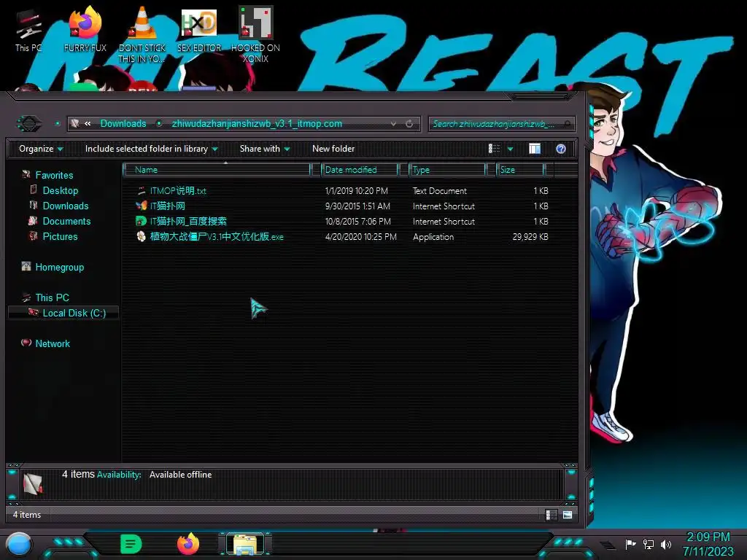Click the New folder button
This screenshot has width=747, height=560.
(333, 149)
